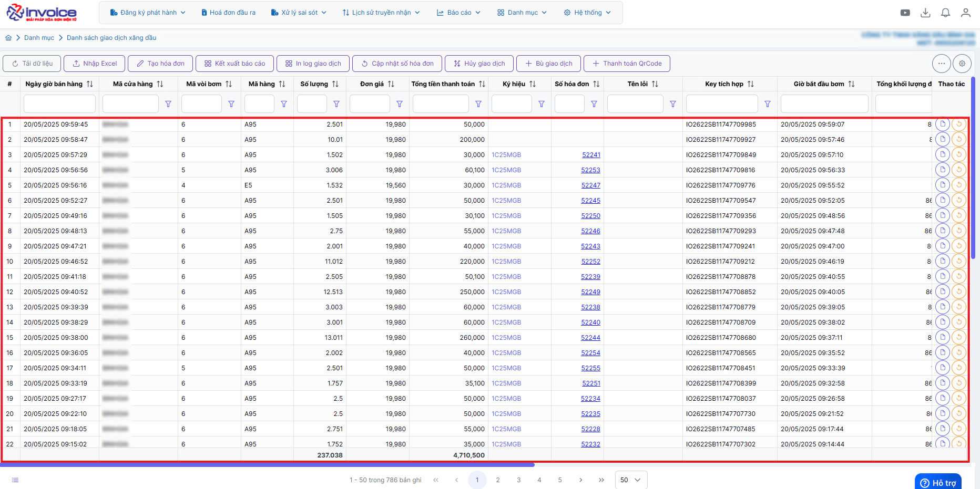Click blue document icon in row 1
The height and width of the screenshot is (489, 980).
943,124
